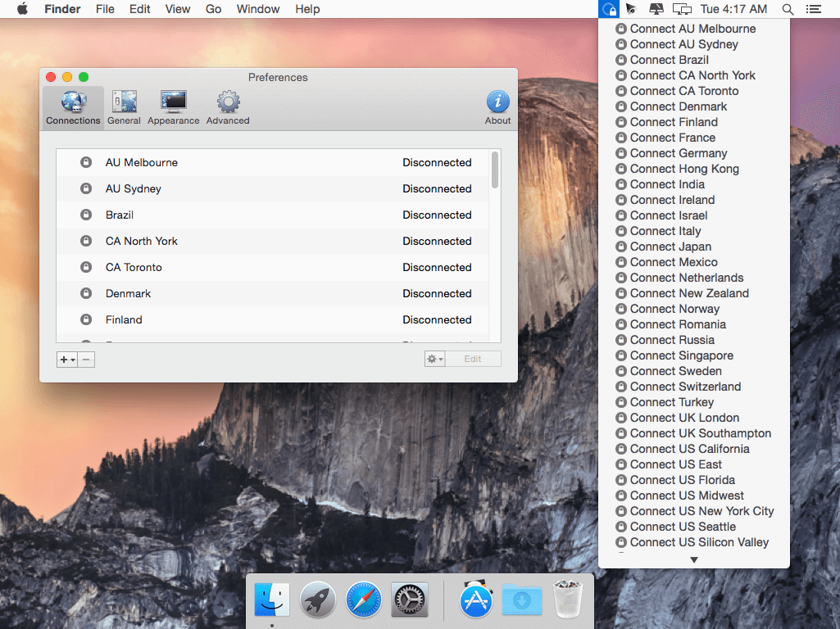840x629 pixels.
Task: Open the Downloads folder in Dock
Action: click(522, 600)
